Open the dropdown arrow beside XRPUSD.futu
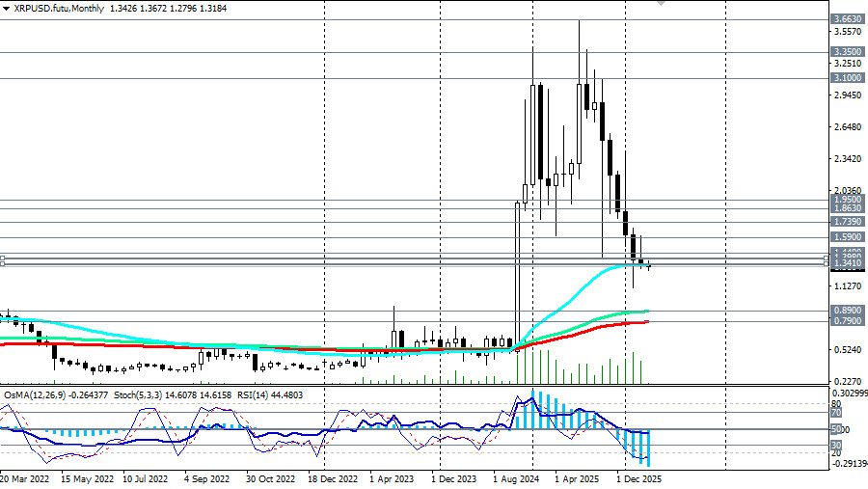 [6, 8]
